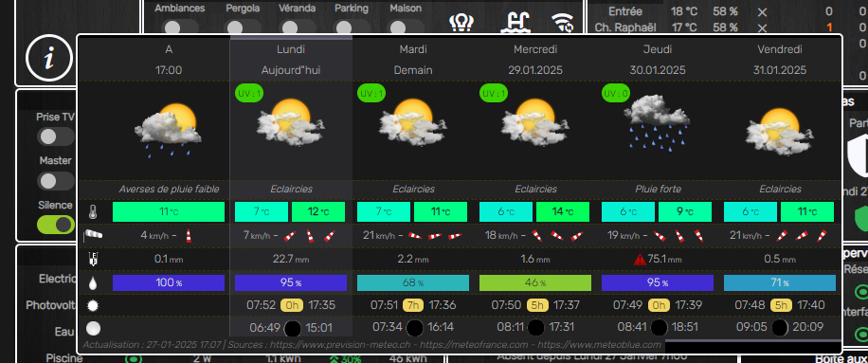Screen dimensions: 868x363
Task: Enable the Prise TV switch
Action: coord(56,136)
